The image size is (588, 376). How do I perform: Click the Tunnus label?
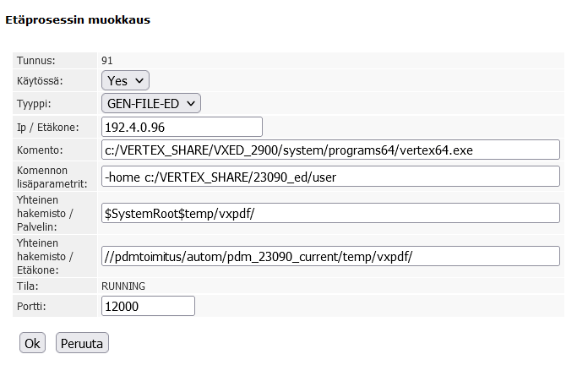(36, 60)
